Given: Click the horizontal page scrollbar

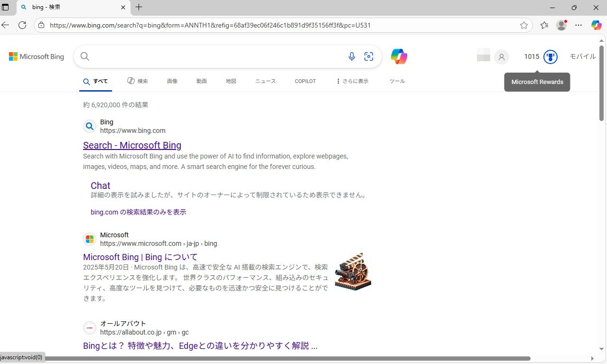Looking at the screenshot, I should (288, 358).
